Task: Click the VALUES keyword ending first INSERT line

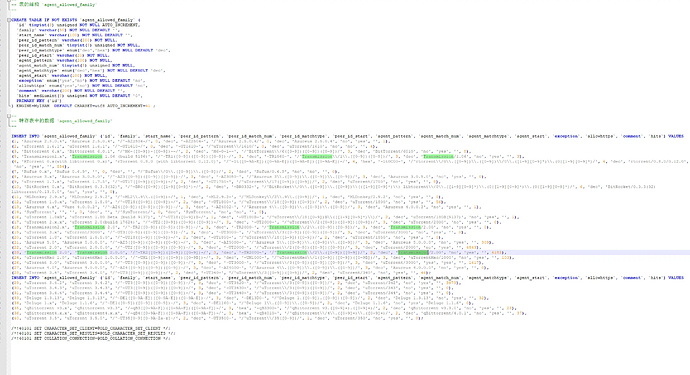Action: 675,136
